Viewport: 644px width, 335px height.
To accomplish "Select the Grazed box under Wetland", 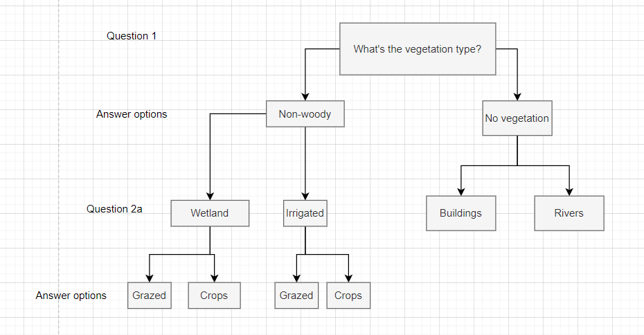I will click(150, 296).
